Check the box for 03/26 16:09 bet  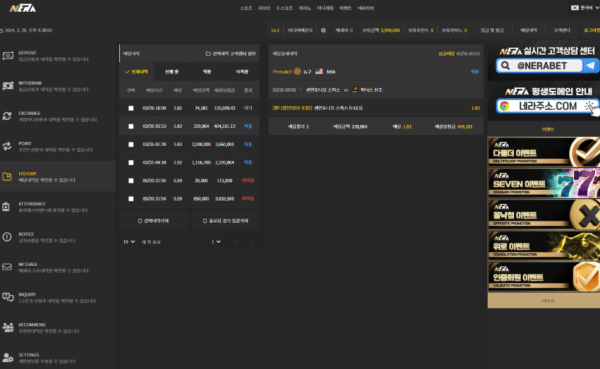(131, 108)
